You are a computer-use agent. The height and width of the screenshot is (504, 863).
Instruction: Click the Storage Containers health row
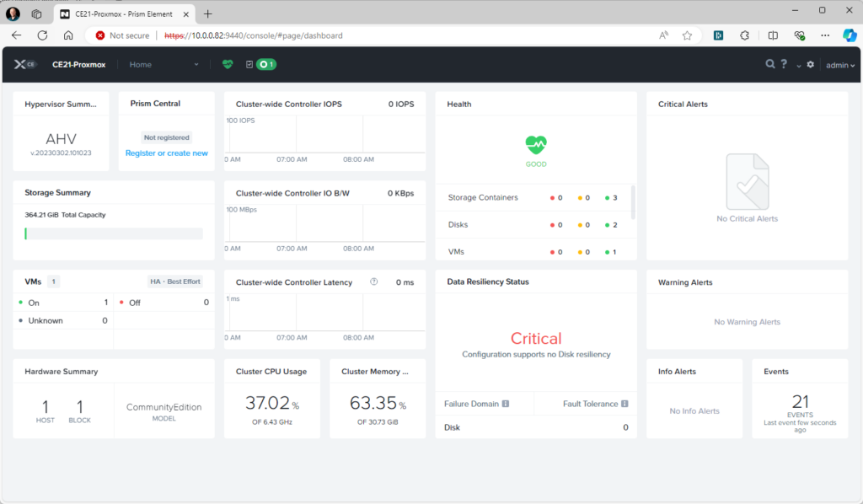tap(533, 197)
